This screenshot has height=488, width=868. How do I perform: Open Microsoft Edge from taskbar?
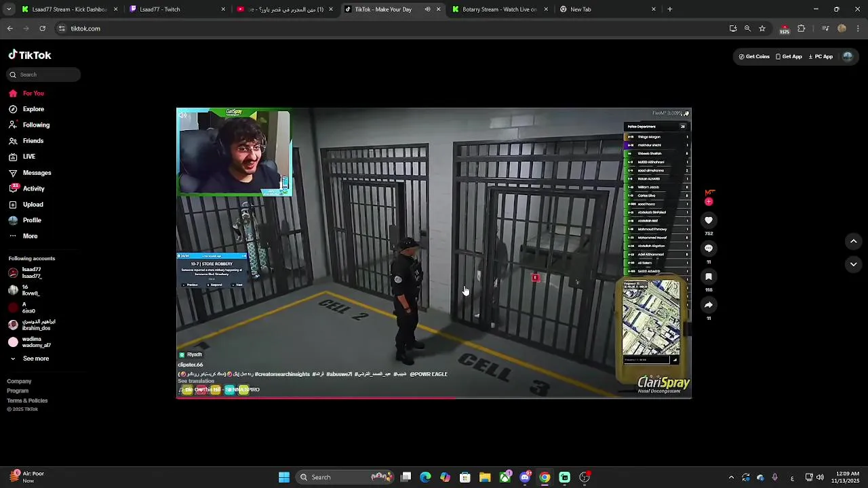[425, 477]
